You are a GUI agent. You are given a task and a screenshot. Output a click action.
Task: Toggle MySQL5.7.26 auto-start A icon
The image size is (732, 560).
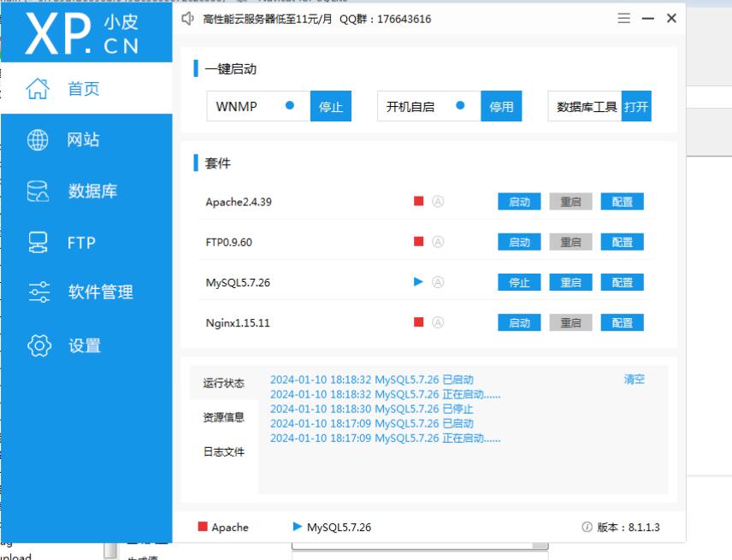point(438,282)
